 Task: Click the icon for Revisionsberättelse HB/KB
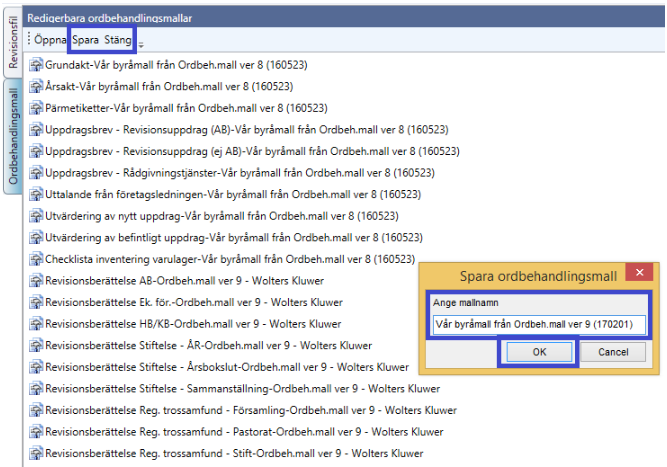(36, 324)
